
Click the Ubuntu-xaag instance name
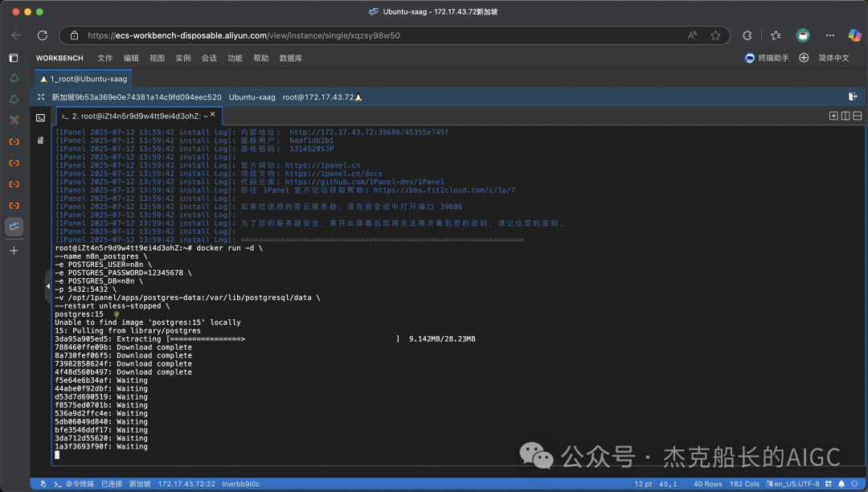point(252,96)
